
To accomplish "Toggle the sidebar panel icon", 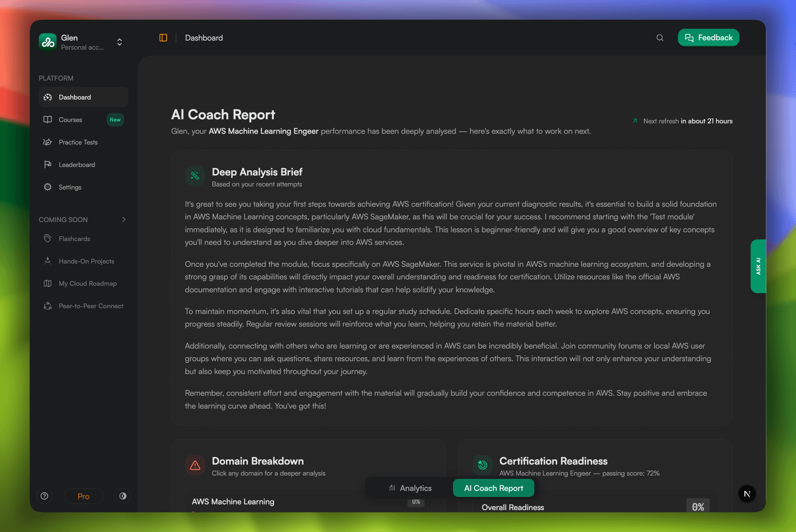I will pyautogui.click(x=163, y=38).
